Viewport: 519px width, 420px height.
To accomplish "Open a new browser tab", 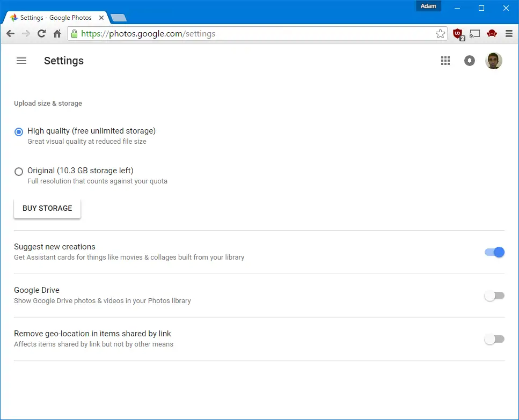I will [x=119, y=18].
